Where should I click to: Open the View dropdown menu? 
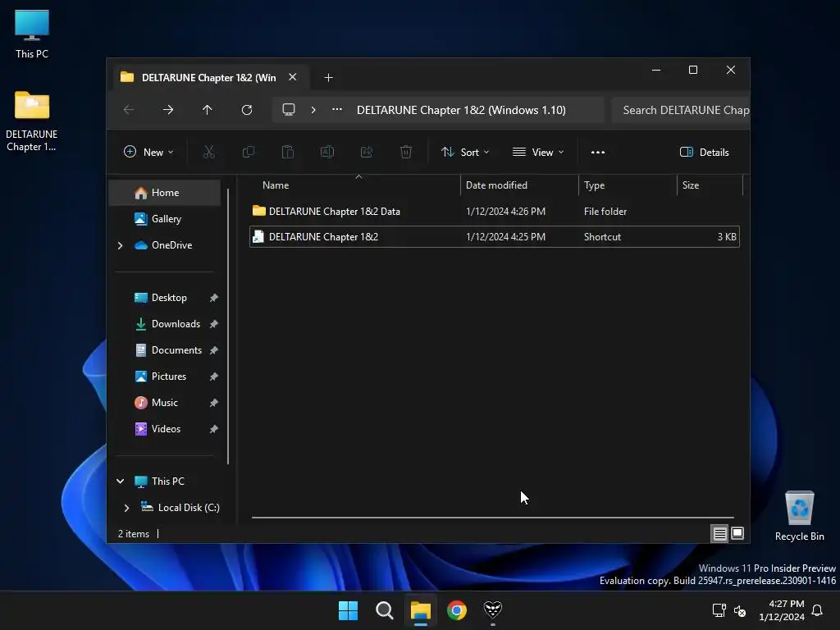(x=538, y=152)
